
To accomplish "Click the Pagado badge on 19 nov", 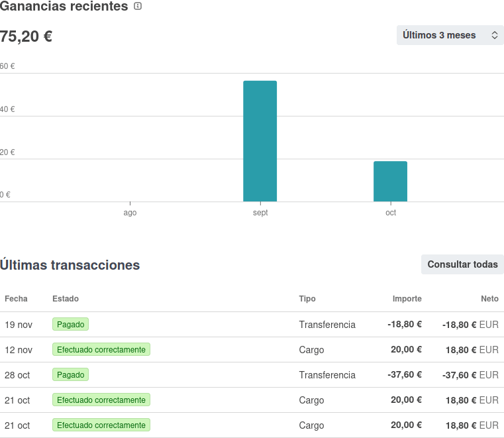I will pos(70,324).
